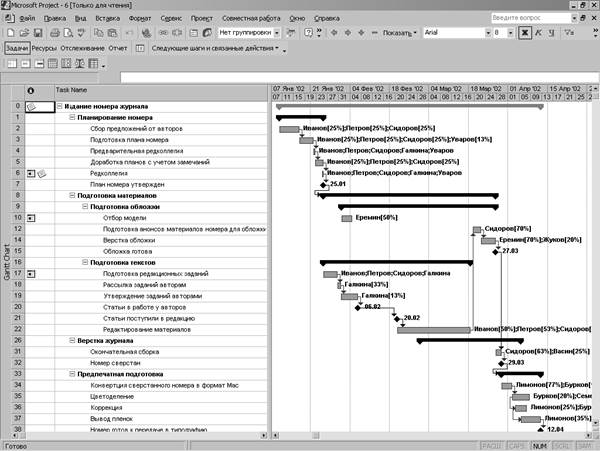Viewport: 600px width, 451px height.
Task: Click the Save icon in toolbar
Action: coord(36,33)
